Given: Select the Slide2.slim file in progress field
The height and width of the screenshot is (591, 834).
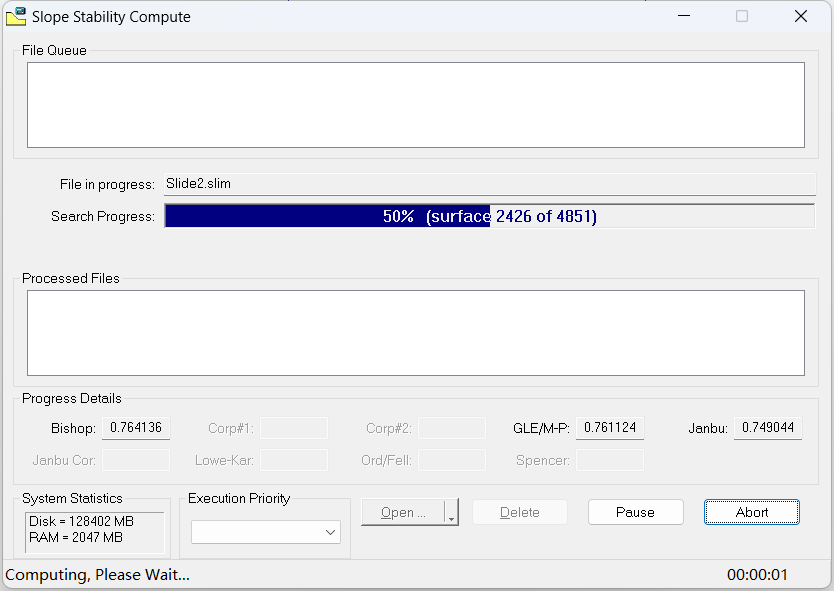Looking at the screenshot, I should (490, 184).
